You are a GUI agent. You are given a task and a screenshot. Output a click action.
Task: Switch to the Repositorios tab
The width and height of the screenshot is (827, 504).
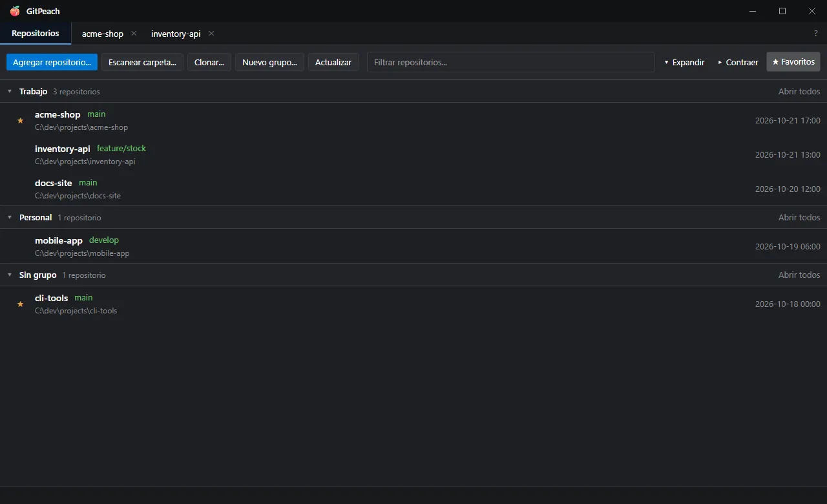pyautogui.click(x=36, y=34)
